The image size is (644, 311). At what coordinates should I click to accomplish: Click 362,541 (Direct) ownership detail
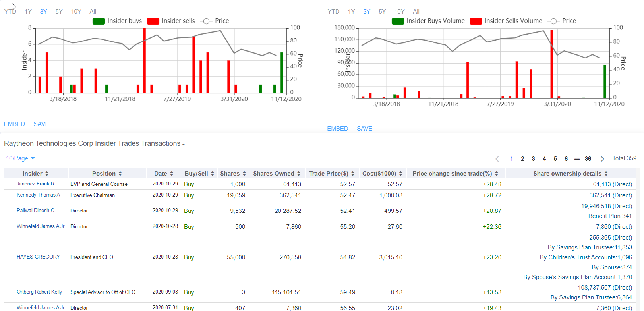[x=611, y=195]
